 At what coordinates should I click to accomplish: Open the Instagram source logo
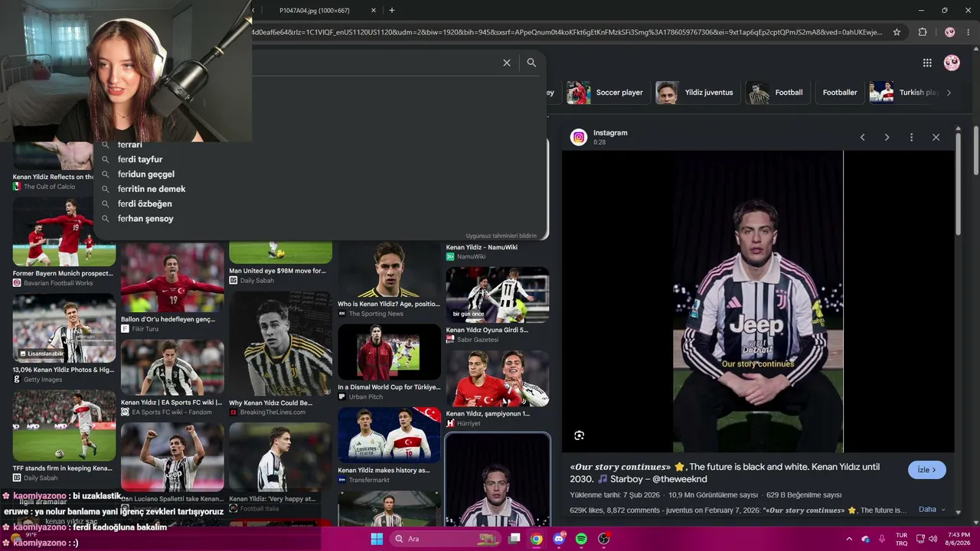pyautogui.click(x=579, y=137)
